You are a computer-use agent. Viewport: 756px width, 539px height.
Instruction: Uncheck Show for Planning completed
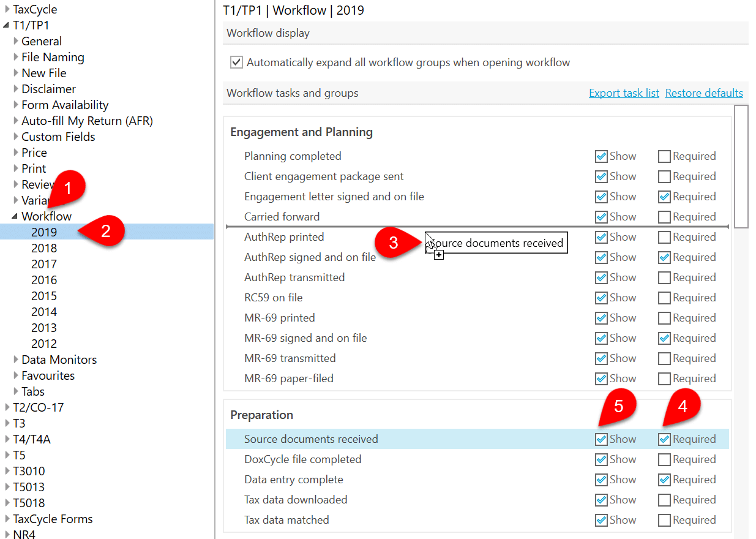601,156
